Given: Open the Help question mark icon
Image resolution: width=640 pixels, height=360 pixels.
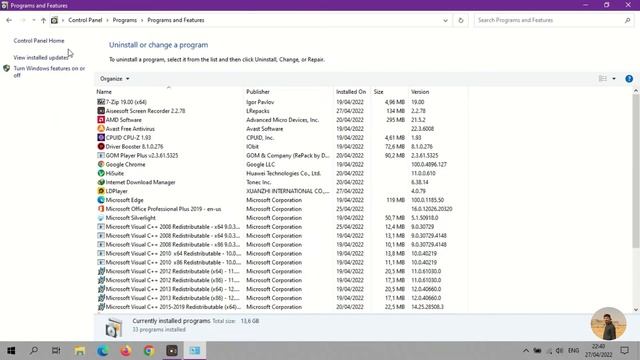Looking at the screenshot, I should point(629,79).
